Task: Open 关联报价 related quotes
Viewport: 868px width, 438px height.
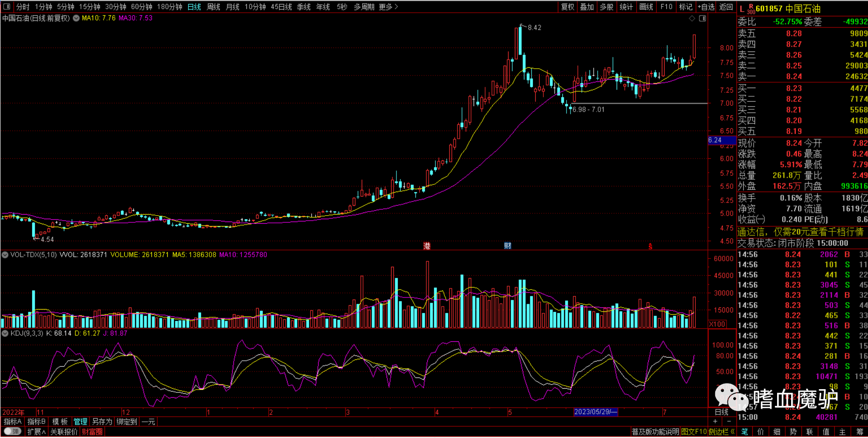Action: click(x=64, y=432)
